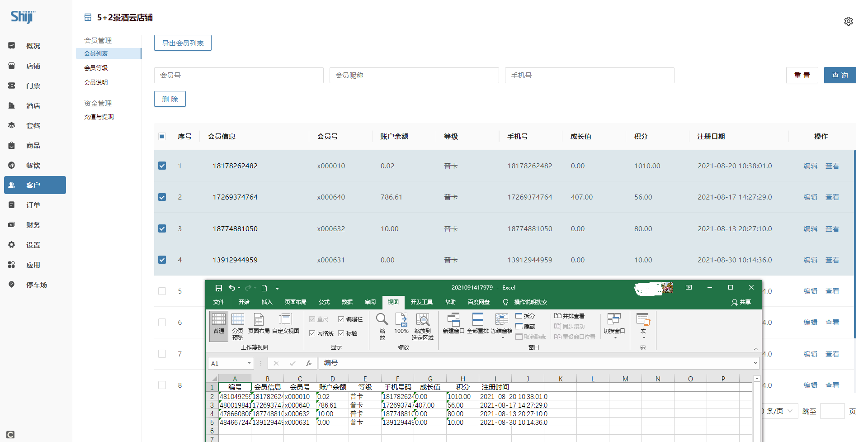Arrange All windows (全部重排)
868x442 pixels.
(478, 324)
